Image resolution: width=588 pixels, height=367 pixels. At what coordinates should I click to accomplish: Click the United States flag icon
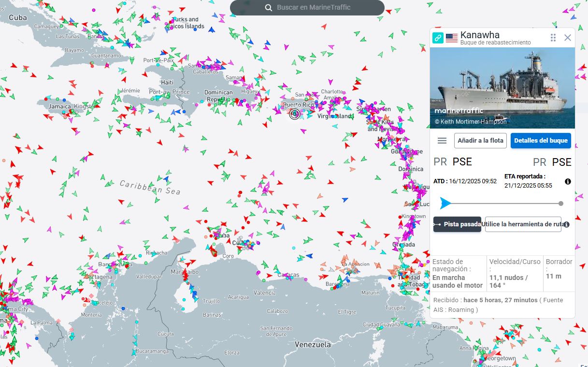click(x=452, y=38)
